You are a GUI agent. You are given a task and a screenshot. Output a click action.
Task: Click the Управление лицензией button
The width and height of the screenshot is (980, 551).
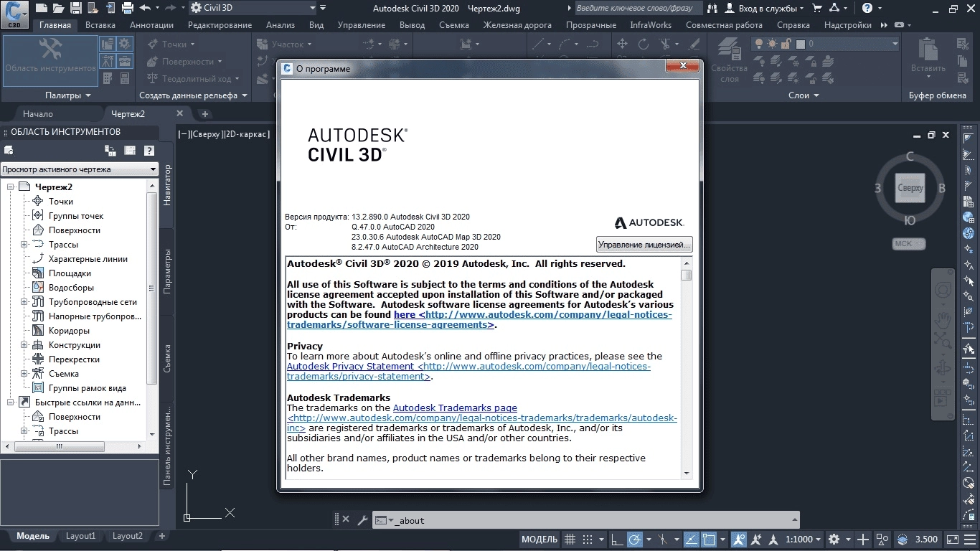pos(644,245)
